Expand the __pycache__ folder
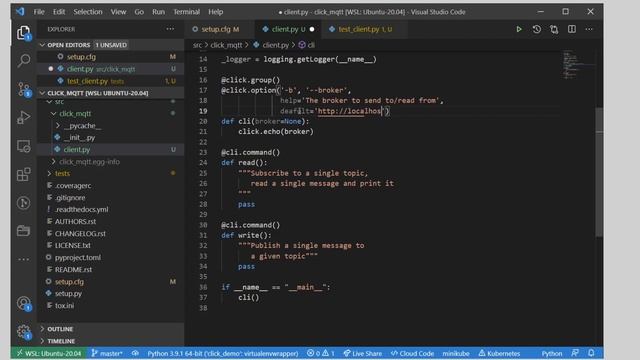 [58, 126]
